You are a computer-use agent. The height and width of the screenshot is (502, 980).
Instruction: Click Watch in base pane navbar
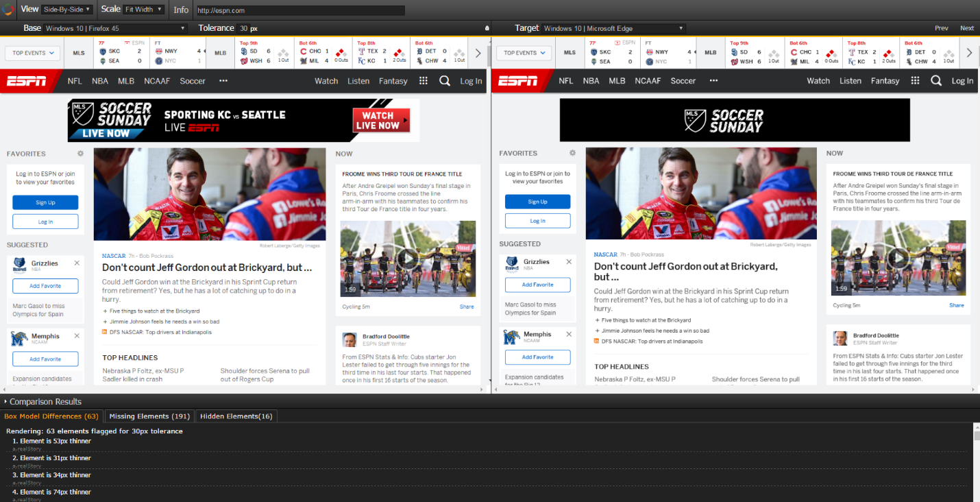pyautogui.click(x=326, y=81)
